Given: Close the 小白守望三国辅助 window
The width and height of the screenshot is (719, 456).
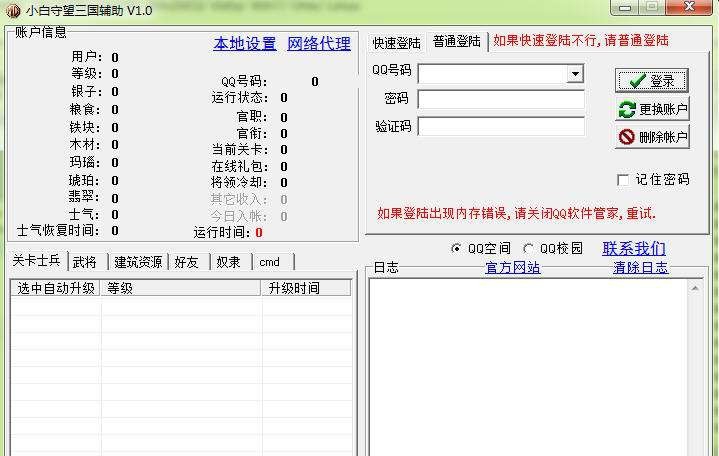Looking at the screenshot, I should pyautogui.click(x=690, y=7).
